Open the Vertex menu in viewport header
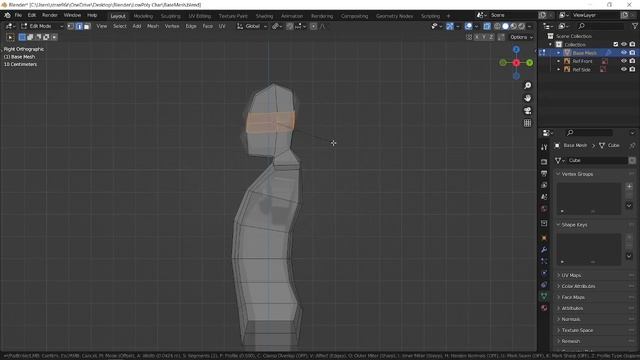640x360 pixels. pos(172,26)
